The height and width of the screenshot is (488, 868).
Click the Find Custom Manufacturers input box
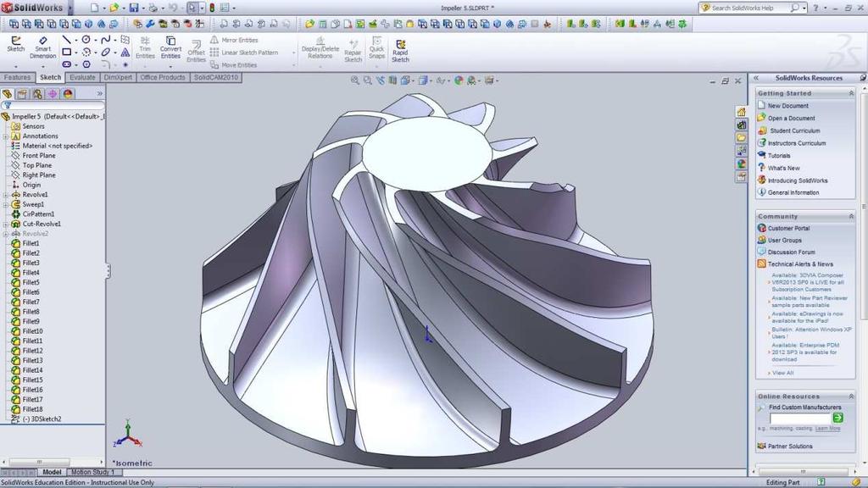800,419
